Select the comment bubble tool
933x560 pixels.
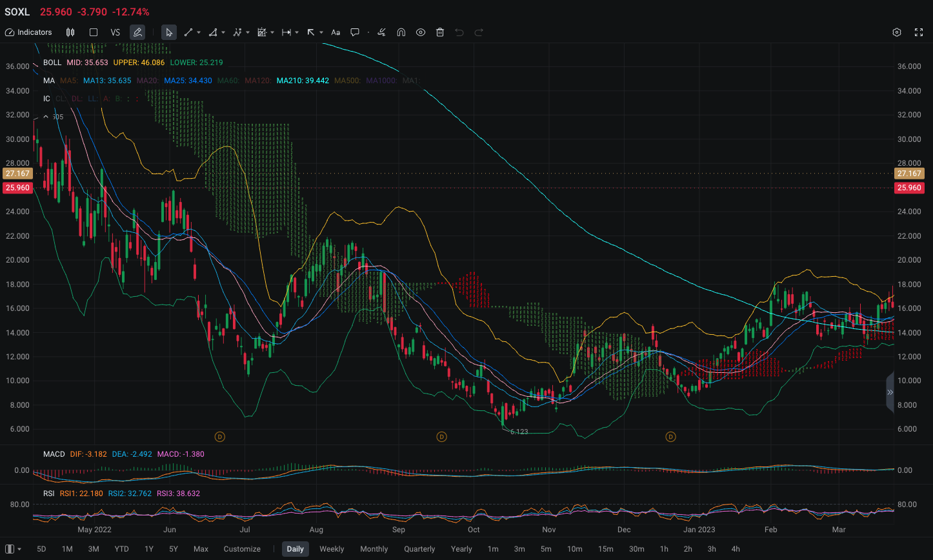[355, 32]
